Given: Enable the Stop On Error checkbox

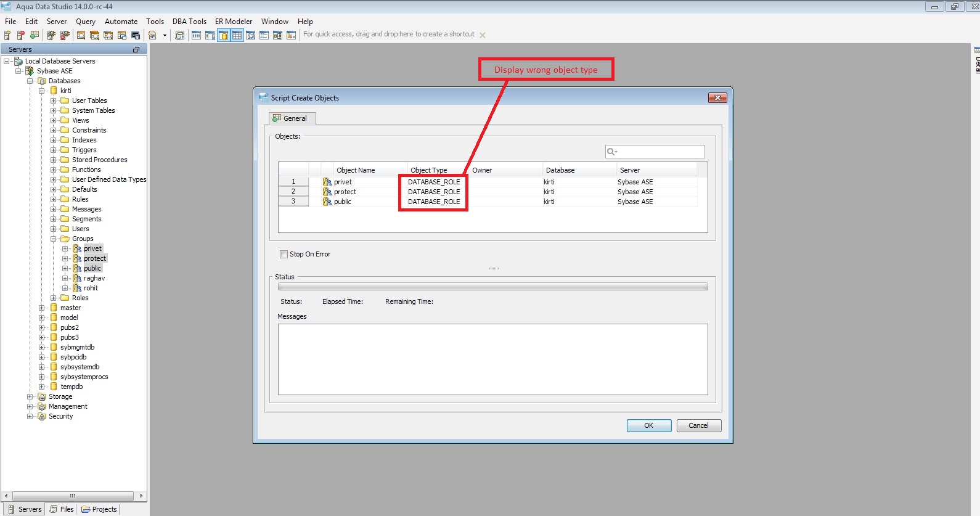Looking at the screenshot, I should tap(284, 254).
